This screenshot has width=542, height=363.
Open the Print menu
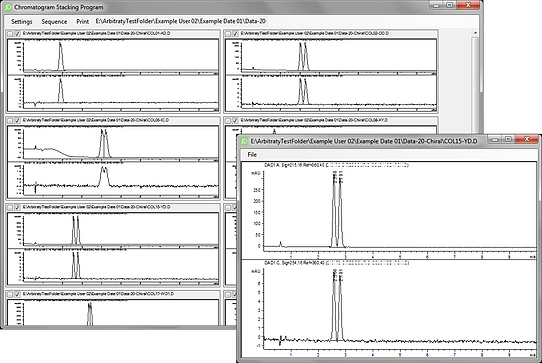pyautogui.click(x=83, y=22)
